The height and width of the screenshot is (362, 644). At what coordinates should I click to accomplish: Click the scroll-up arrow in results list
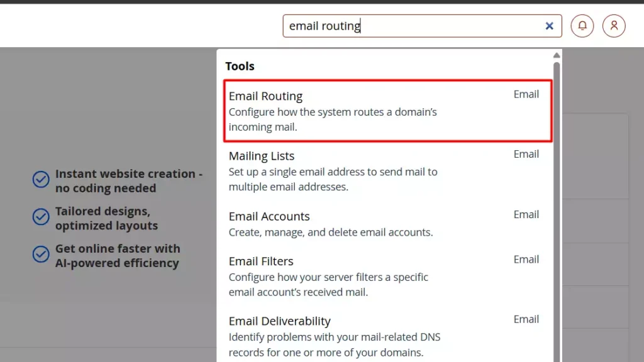tap(557, 55)
